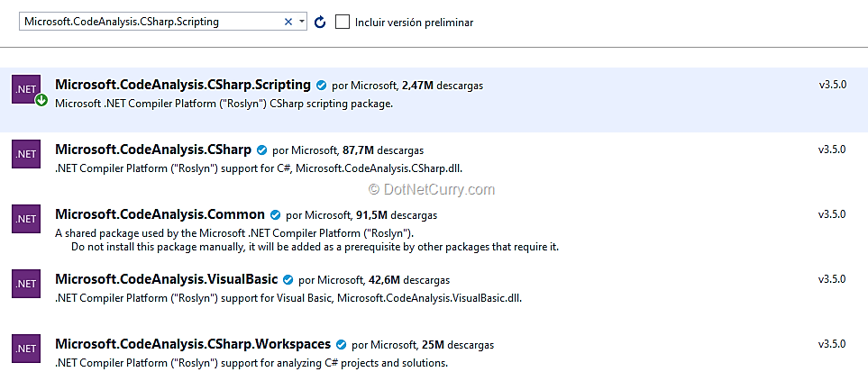Click the 'analyzing C# projects and solutions' description
This screenshot has height=381, width=868.
point(251,363)
